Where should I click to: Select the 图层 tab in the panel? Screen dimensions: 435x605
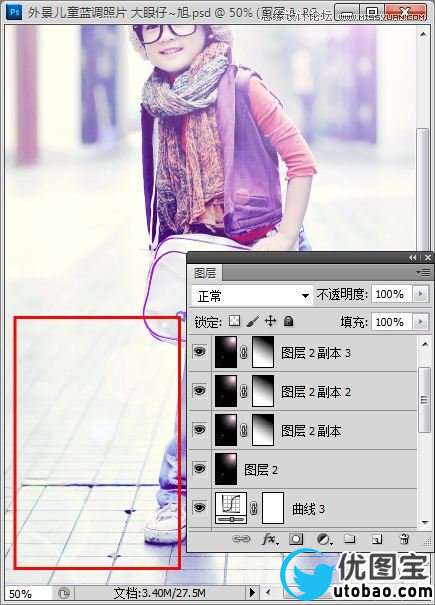pos(205,273)
